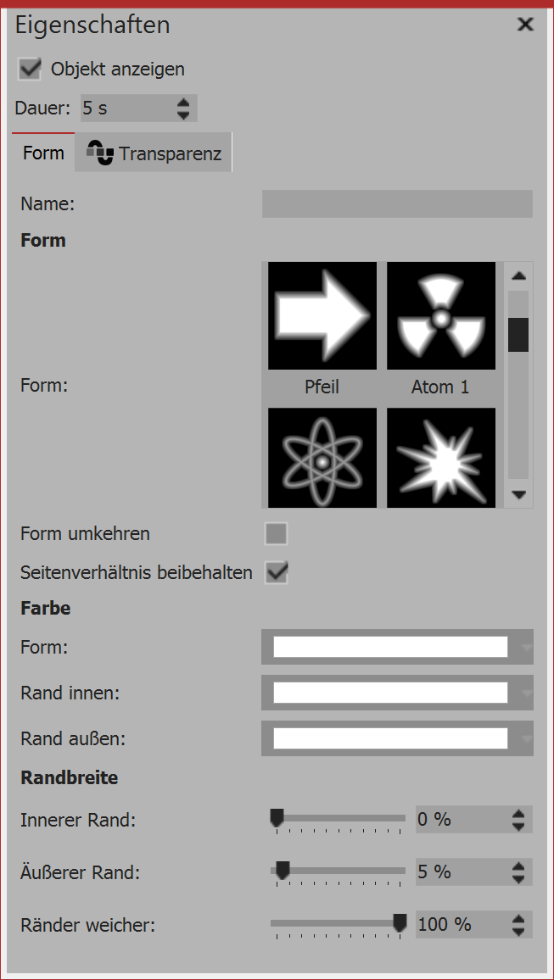This screenshot has height=980, width=554.
Task: Pick the starburst explosion shape
Action: click(440, 458)
